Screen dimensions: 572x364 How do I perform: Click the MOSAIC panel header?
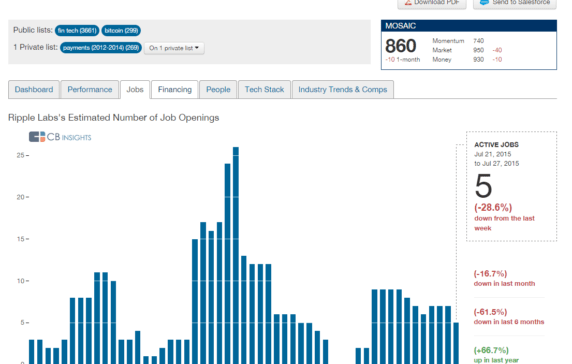(x=469, y=26)
